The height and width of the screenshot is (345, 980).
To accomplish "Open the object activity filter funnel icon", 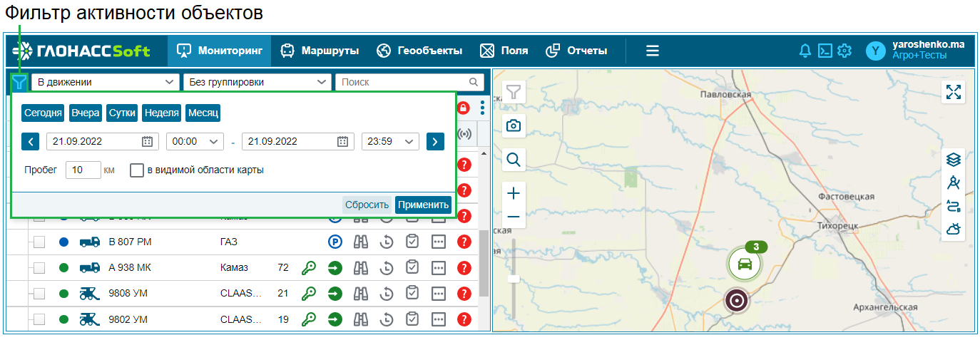I will click(20, 83).
